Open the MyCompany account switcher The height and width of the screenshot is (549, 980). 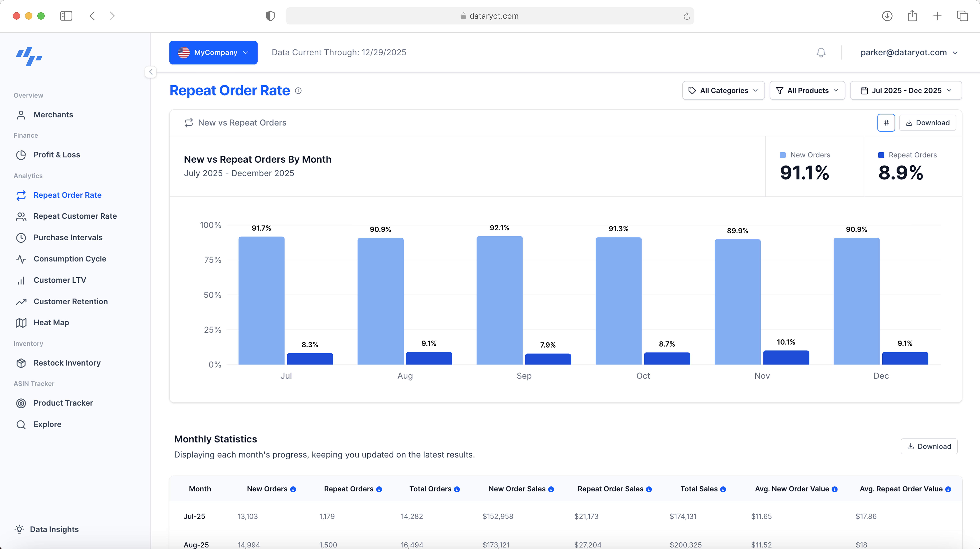click(x=213, y=52)
